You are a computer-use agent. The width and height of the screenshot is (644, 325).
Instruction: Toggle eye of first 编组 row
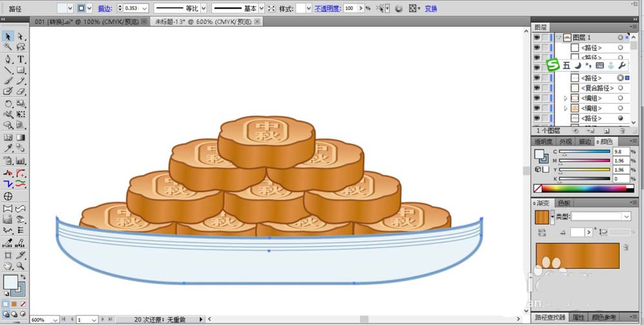[536, 98]
